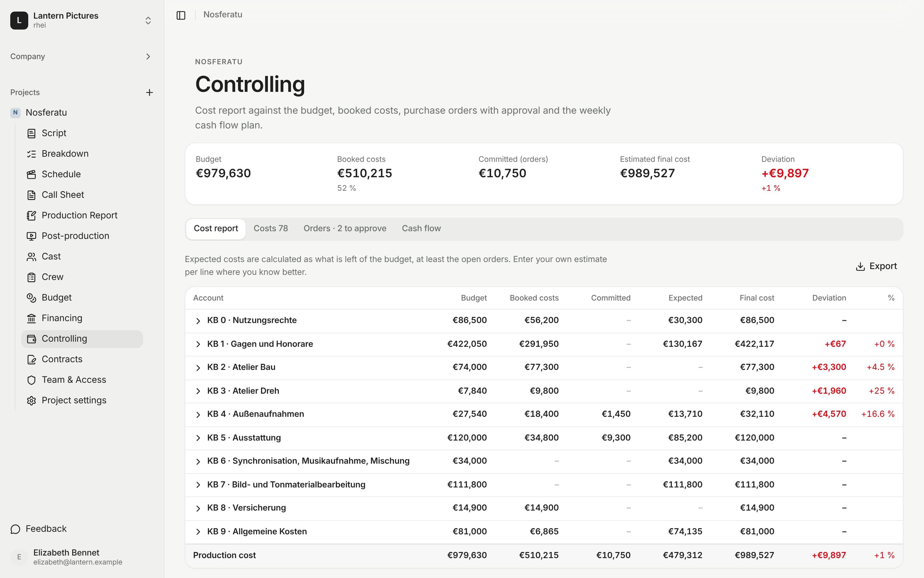Click the Feedback speech bubble icon
The image size is (924, 578).
tap(15, 529)
